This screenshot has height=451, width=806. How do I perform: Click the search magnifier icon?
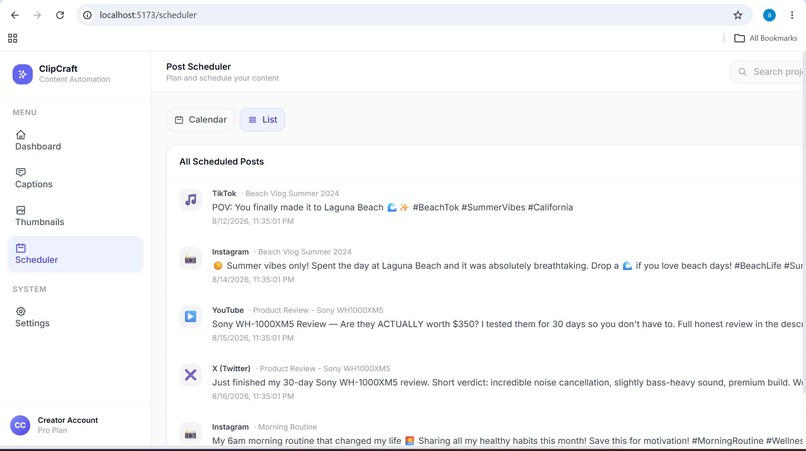[742, 72]
